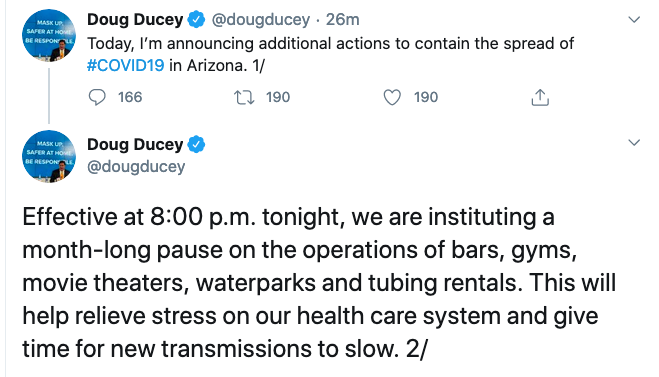Click the verified badge beside @dougducey · 26m
The width and height of the screenshot is (659, 377).
(196, 20)
